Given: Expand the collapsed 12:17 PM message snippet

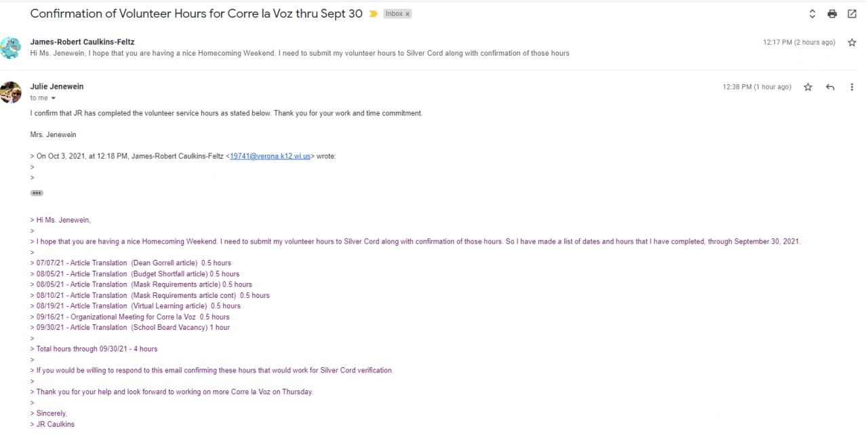Looking at the screenshot, I should tap(300, 53).
